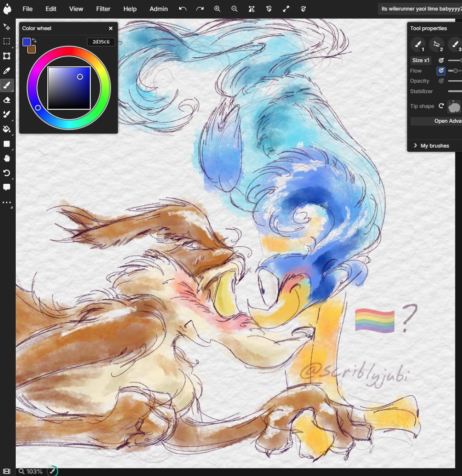Open the File menu
The height and width of the screenshot is (476, 462).
pyautogui.click(x=27, y=9)
